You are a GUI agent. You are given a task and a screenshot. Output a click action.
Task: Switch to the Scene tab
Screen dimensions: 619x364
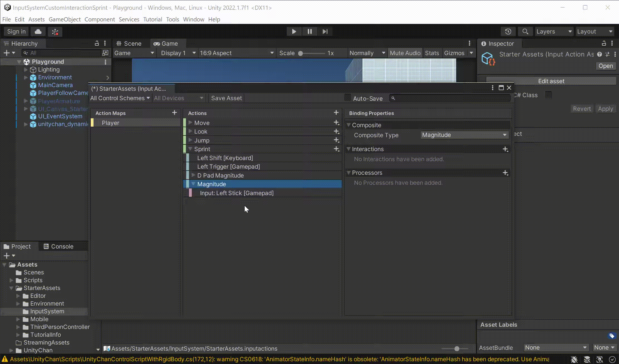point(129,43)
